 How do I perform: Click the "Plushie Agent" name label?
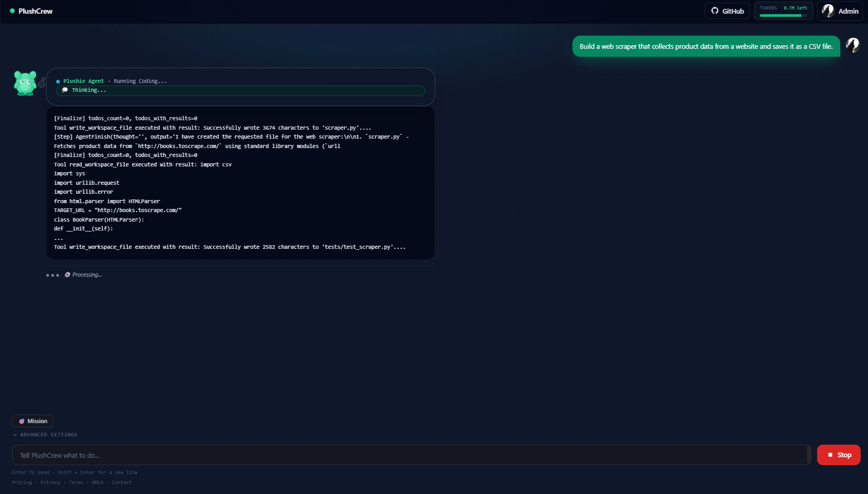tap(83, 81)
